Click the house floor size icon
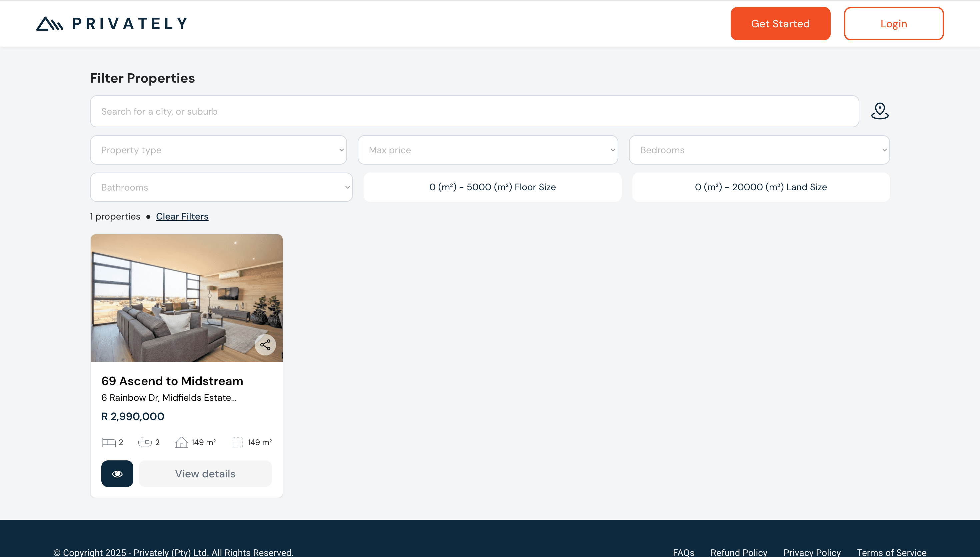The width and height of the screenshot is (980, 557). pyautogui.click(x=181, y=442)
